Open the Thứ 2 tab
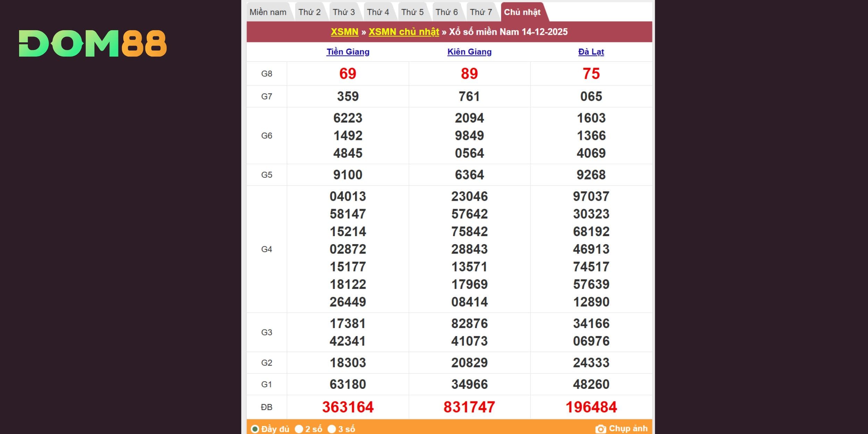Viewport: 868px width, 434px height. [309, 12]
